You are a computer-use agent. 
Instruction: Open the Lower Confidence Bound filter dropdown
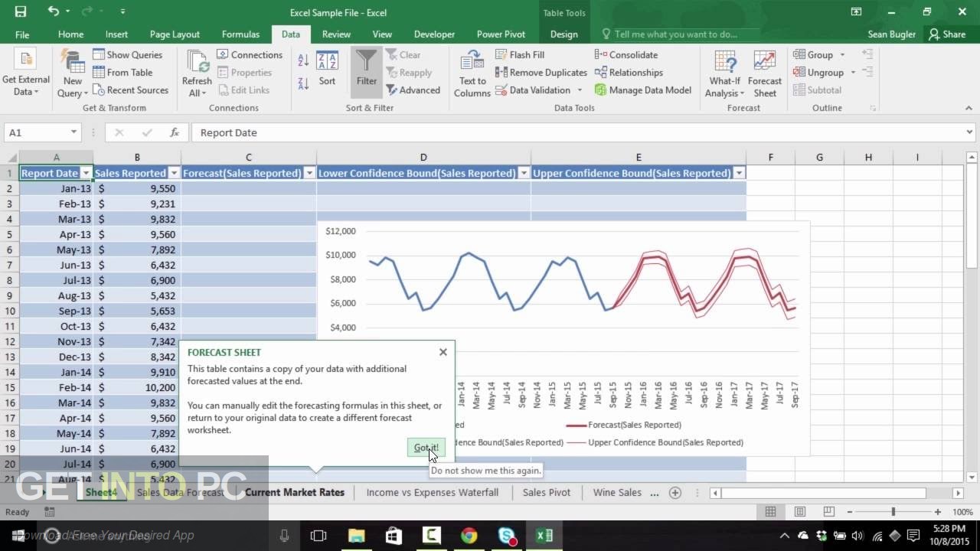pyautogui.click(x=524, y=173)
